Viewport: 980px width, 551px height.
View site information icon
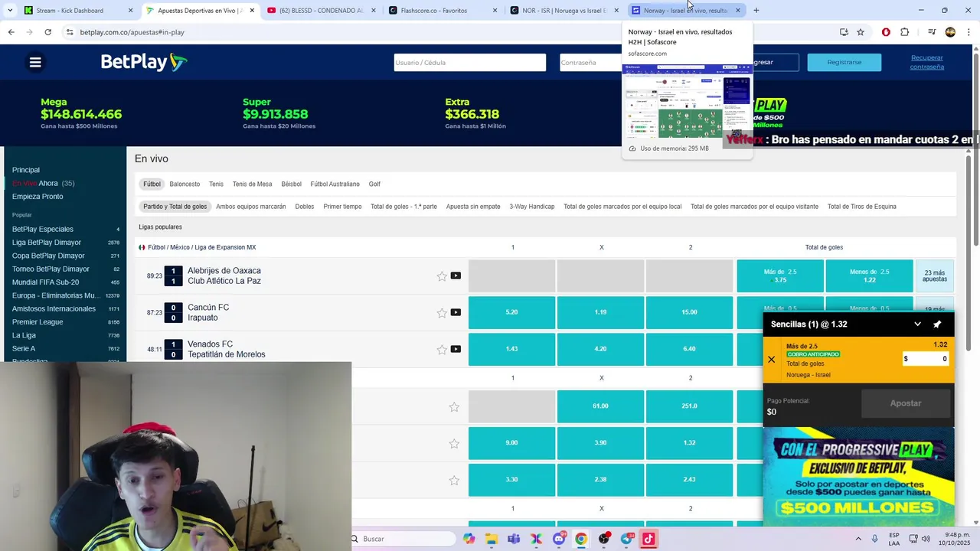pyautogui.click(x=70, y=32)
